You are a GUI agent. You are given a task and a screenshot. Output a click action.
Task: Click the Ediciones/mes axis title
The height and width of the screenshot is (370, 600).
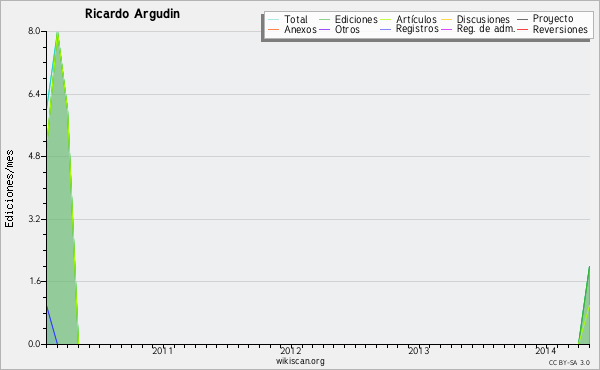pyautogui.click(x=9, y=189)
